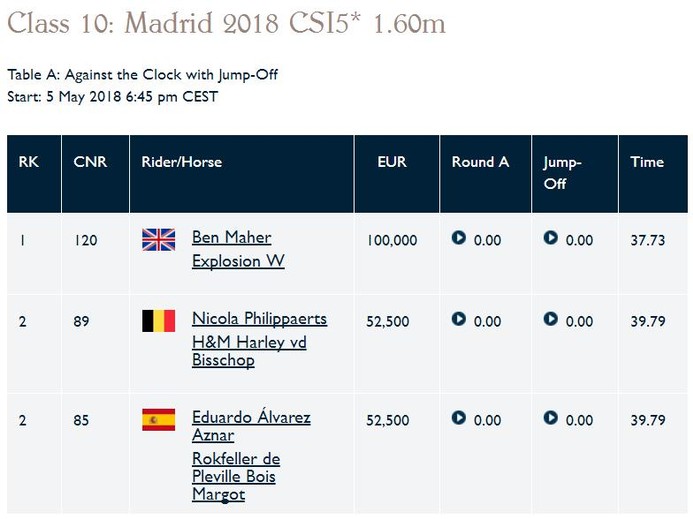
Task: Click the Belgian flag icon
Action: (x=159, y=321)
